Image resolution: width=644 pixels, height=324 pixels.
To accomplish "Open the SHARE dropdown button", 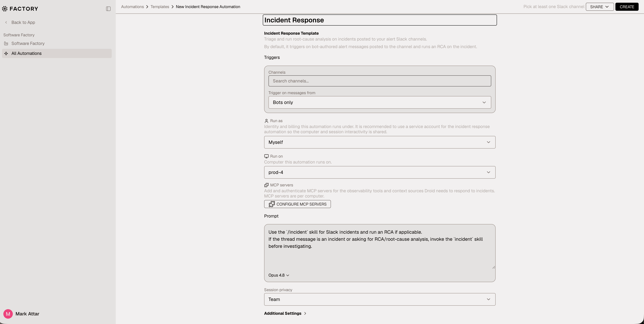I will point(599,7).
